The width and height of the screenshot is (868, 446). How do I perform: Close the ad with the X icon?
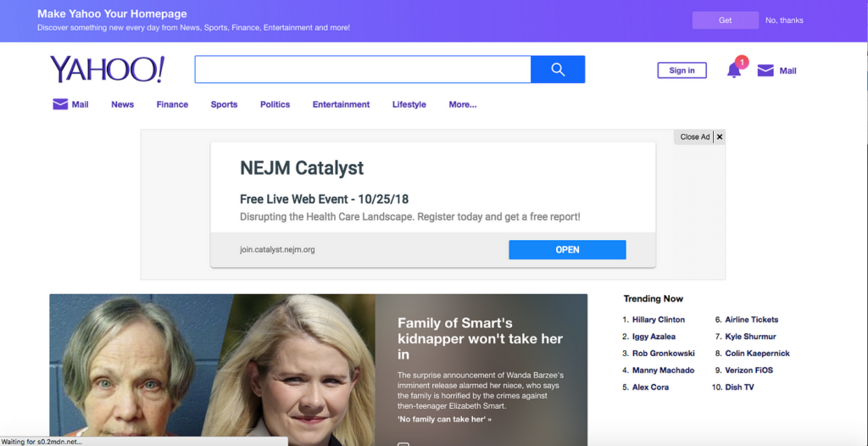pos(720,137)
